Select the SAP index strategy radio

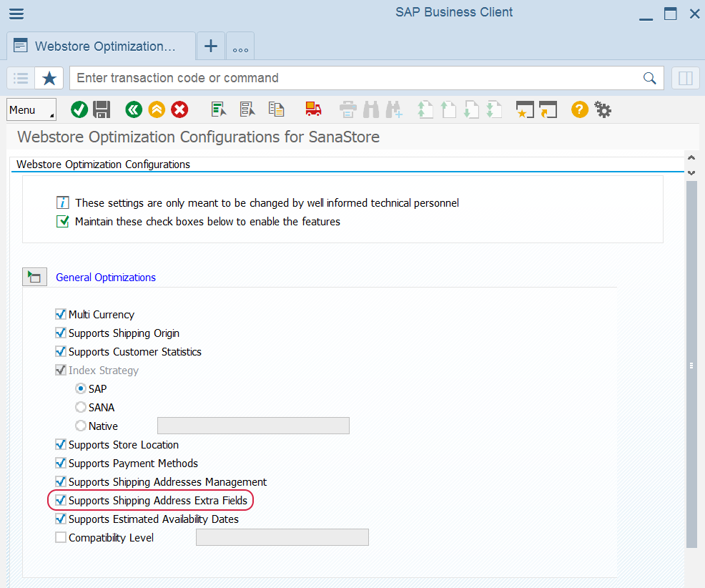coord(81,388)
